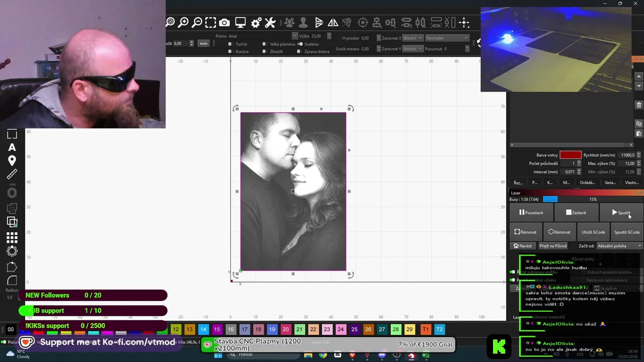Open the Normální dropdown
This screenshot has height=362, width=644.
[447, 38]
